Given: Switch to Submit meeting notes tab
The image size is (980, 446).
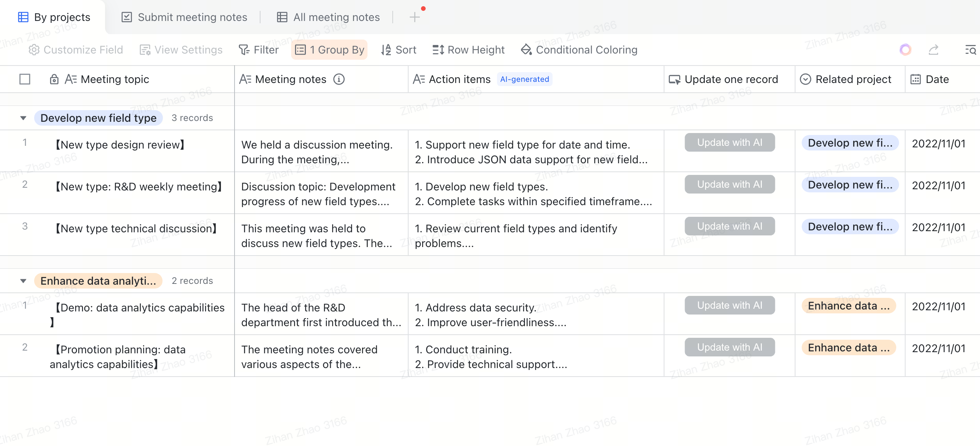Looking at the screenshot, I should point(185,17).
